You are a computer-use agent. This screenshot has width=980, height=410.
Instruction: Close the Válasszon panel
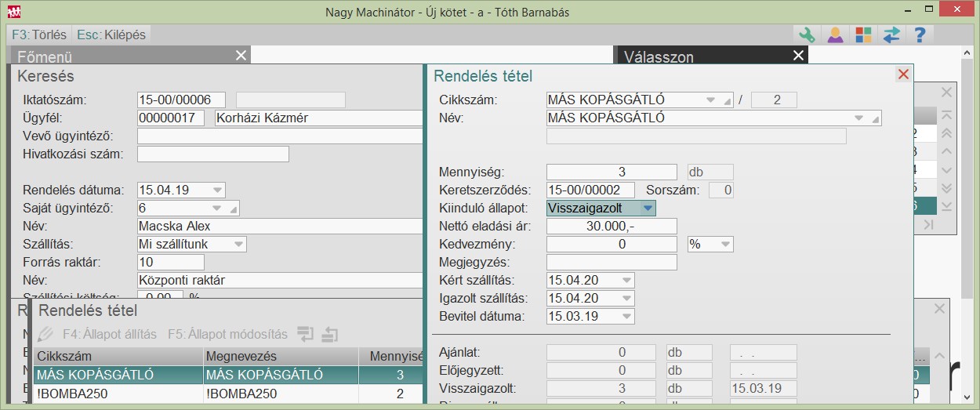[x=798, y=55]
